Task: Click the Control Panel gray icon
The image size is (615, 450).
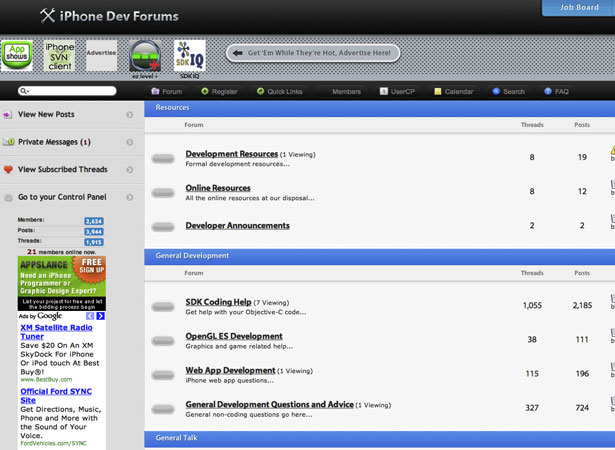Action: [8, 197]
